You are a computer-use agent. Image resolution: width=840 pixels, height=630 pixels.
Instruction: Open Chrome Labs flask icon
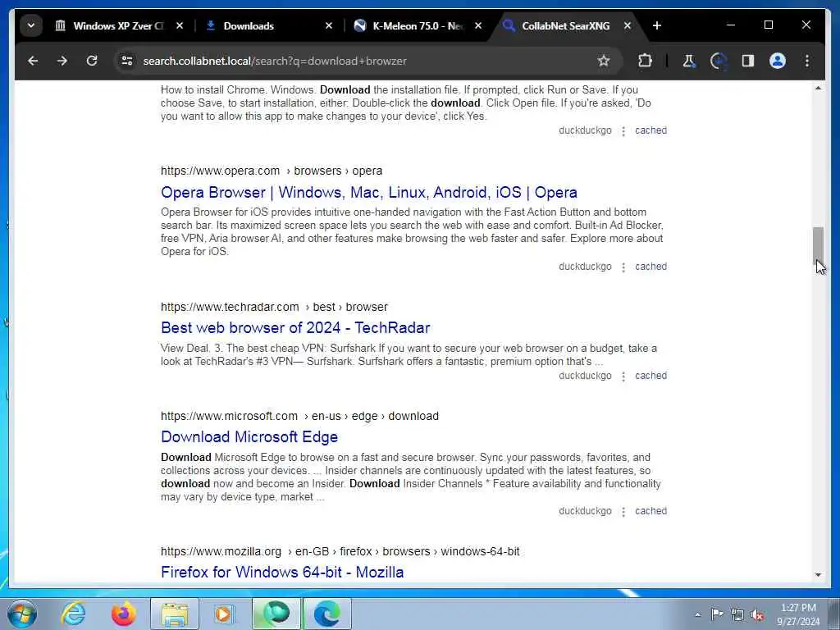[689, 61]
